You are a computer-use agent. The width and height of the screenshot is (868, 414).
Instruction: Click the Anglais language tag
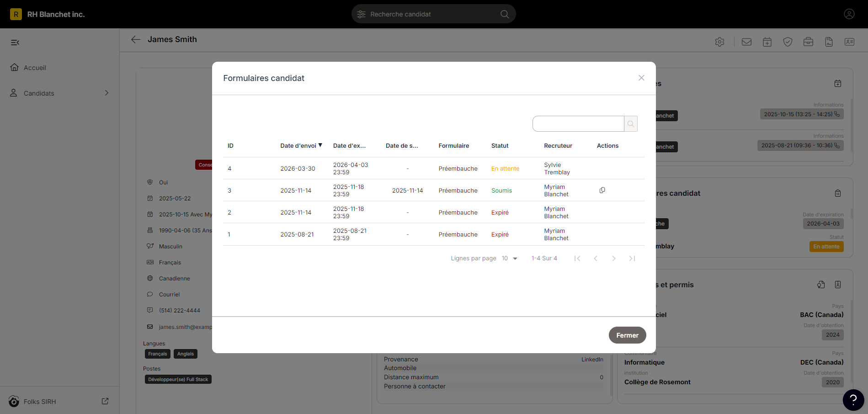click(x=186, y=354)
